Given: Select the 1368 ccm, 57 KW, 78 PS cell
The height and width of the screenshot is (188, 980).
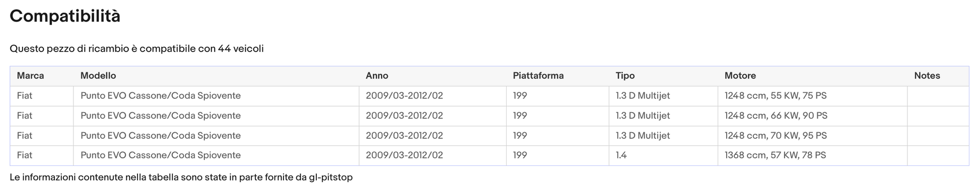Looking at the screenshot, I should pyautogui.click(x=812, y=155).
